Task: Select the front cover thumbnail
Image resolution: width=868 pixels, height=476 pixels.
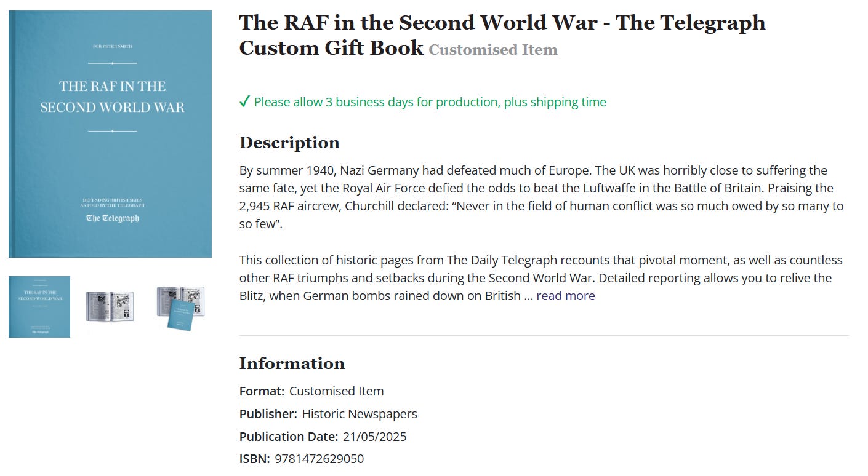Action: point(39,306)
